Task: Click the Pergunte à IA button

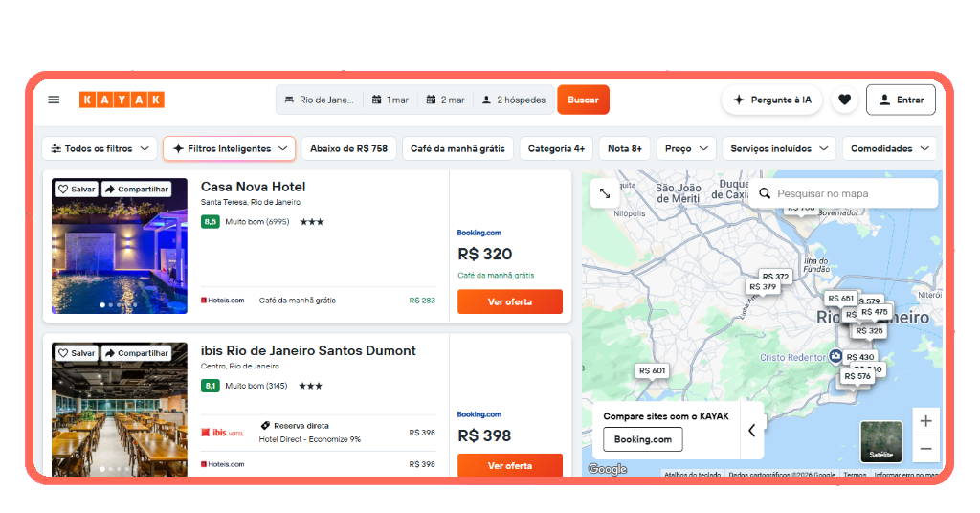Action: tap(772, 100)
